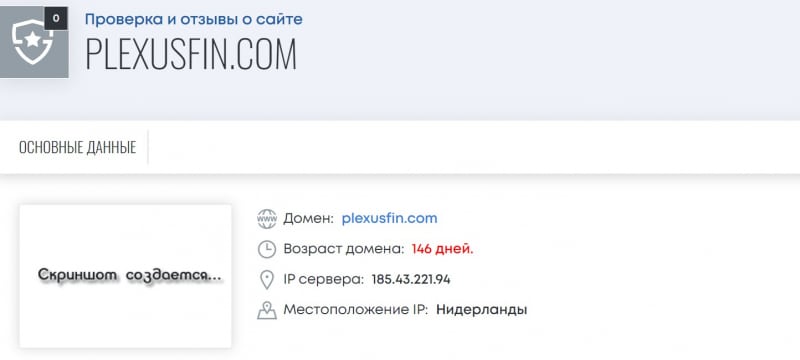Click the shield star logo icon
800x360 pixels.
[33, 42]
